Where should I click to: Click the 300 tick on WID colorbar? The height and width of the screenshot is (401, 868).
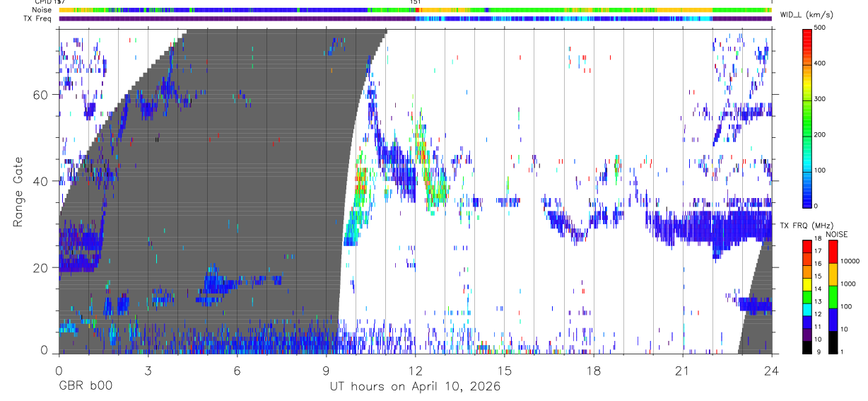821,99
